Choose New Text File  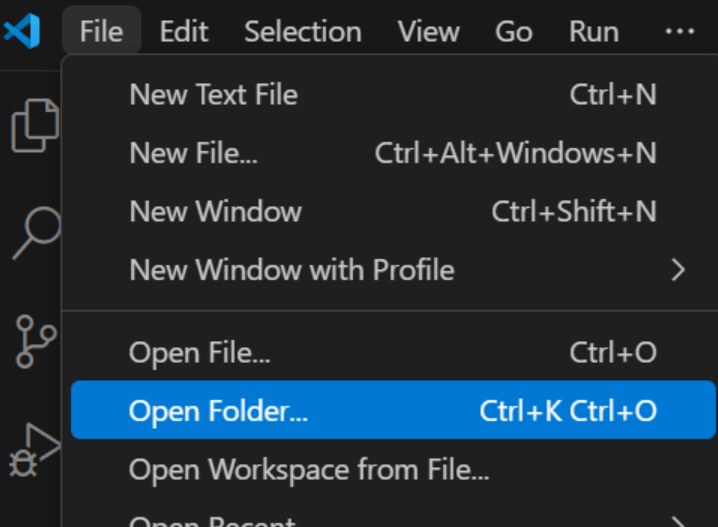(x=393, y=95)
